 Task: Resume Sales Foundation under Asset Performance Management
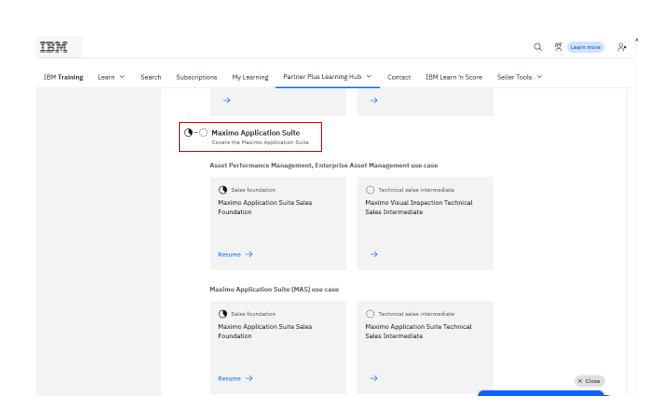pyautogui.click(x=229, y=254)
